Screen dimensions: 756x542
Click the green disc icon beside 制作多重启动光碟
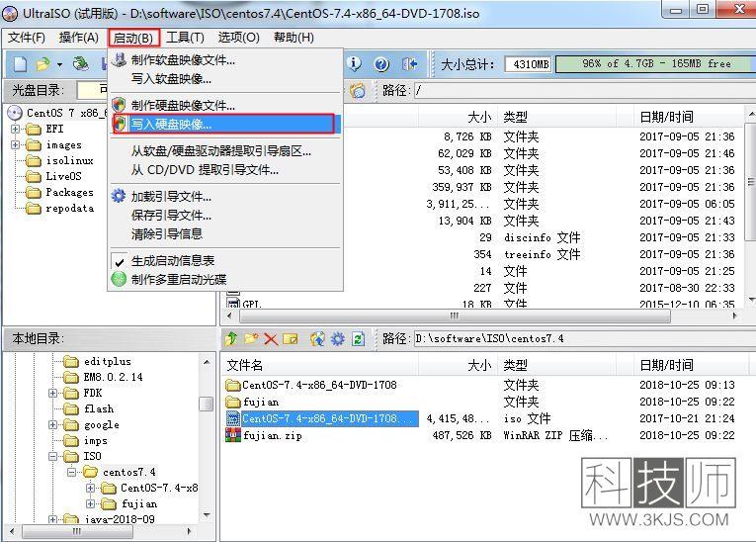pyautogui.click(x=119, y=279)
